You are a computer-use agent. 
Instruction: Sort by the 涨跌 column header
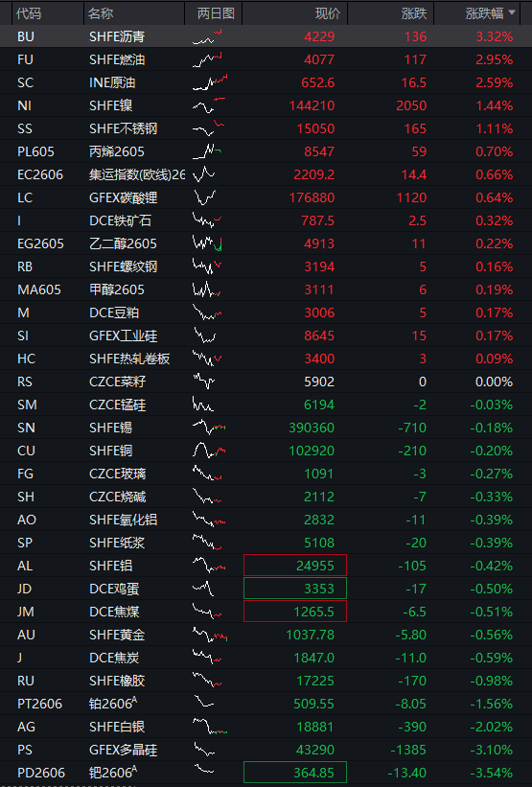(x=414, y=13)
